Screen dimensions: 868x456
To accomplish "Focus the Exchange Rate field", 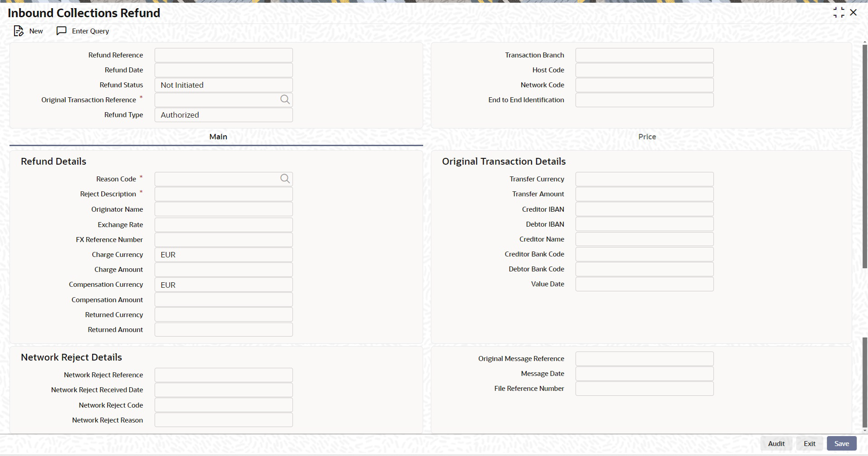I will click(224, 225).
